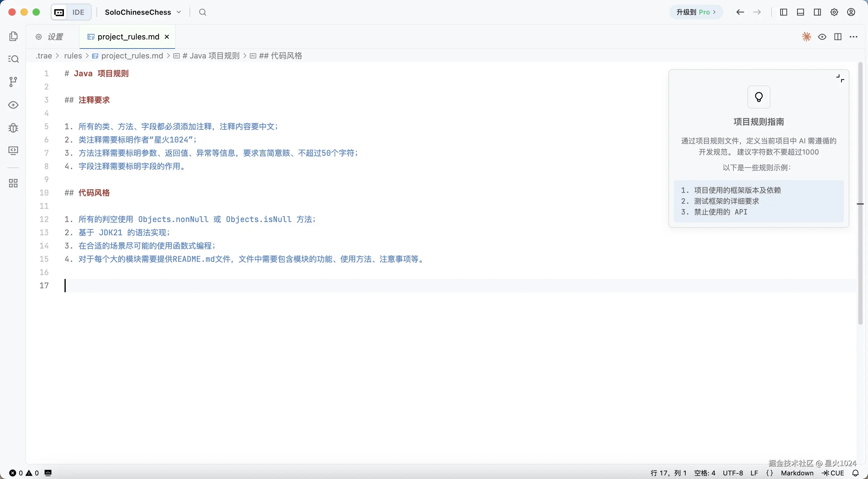Viewport: 868px width, 479px height.
Task: Click the orange AI sparkle icon
Action: tap(806, 37)
